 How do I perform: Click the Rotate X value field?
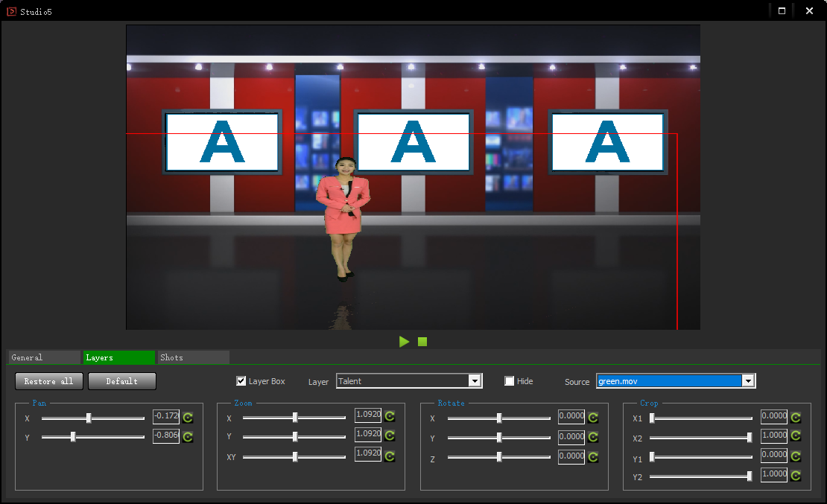pos(571,416)
